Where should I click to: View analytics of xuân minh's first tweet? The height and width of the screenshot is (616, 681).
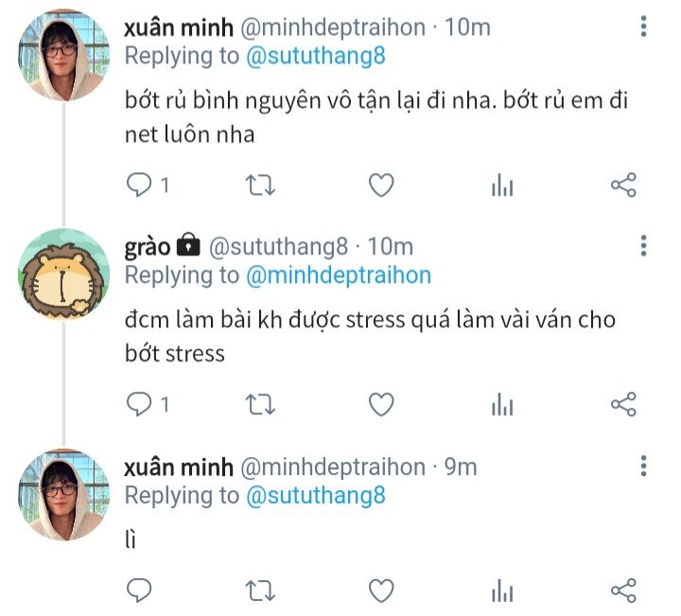[502, 185]
